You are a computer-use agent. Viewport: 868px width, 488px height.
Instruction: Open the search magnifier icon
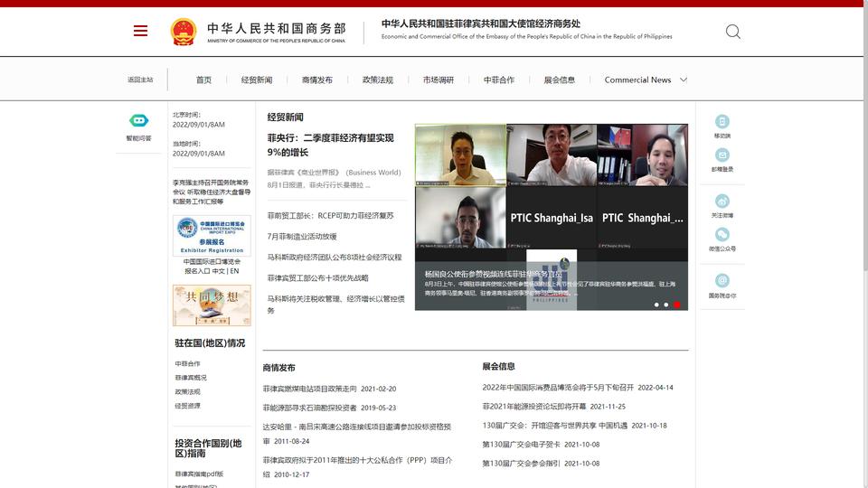[x=733, y=32]
